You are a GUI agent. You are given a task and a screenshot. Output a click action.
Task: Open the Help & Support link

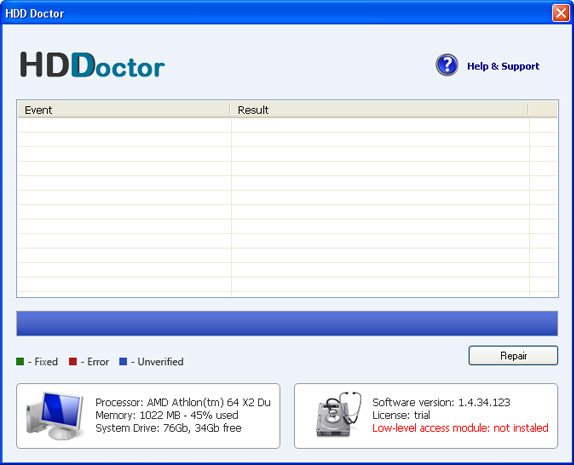click(503, 66)
